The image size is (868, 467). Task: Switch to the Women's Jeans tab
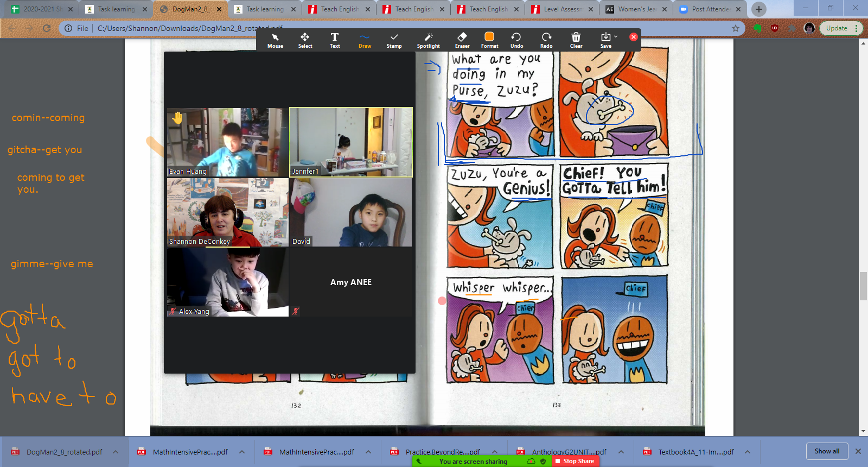pyautogui.click(x=636, y=9)
